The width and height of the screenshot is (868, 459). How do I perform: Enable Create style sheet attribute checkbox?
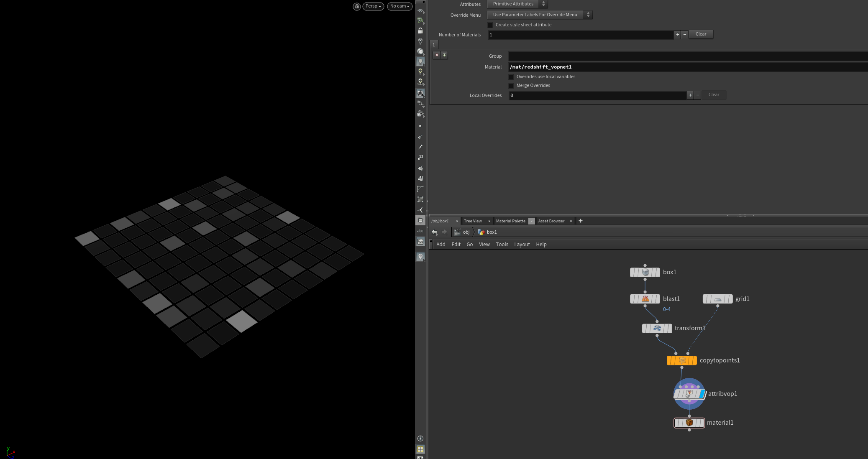coord(490,25)
